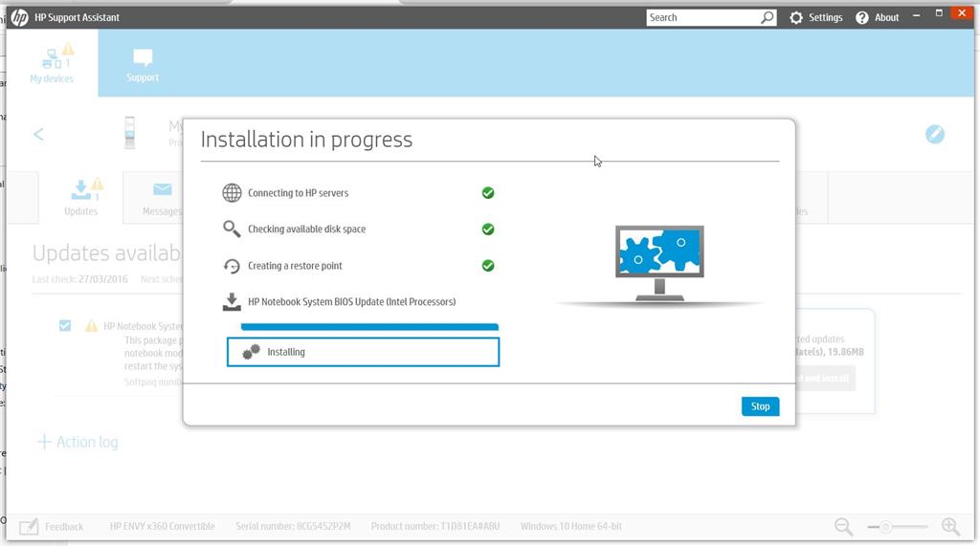Click 'Installation in progress' heading
This screenshot has height=546, width=980.
[306, 140]
